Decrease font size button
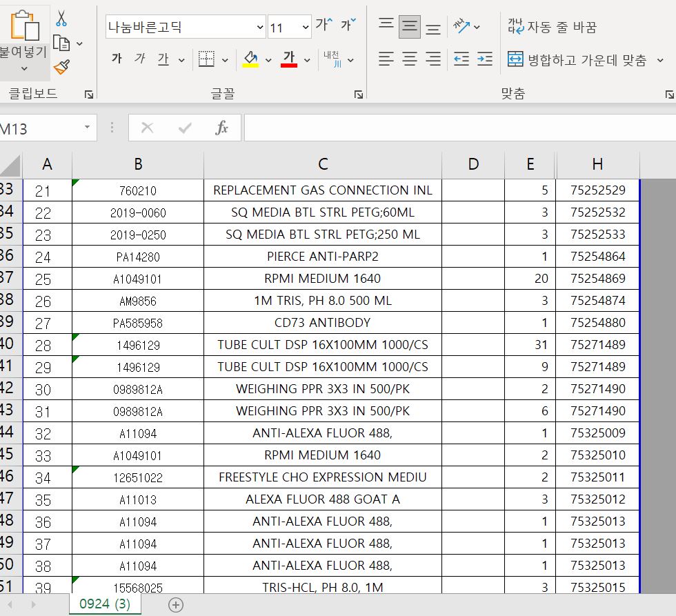The image size is (676, 616). 348,25
